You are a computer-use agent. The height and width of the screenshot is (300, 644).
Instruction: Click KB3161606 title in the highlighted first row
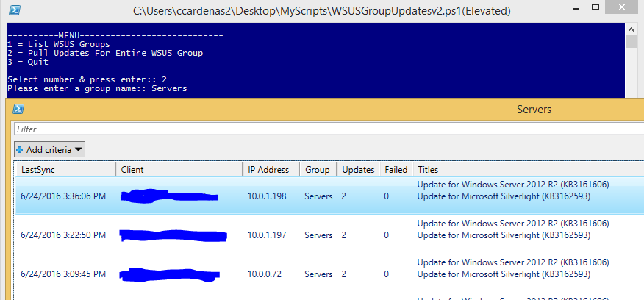[513, 184]
